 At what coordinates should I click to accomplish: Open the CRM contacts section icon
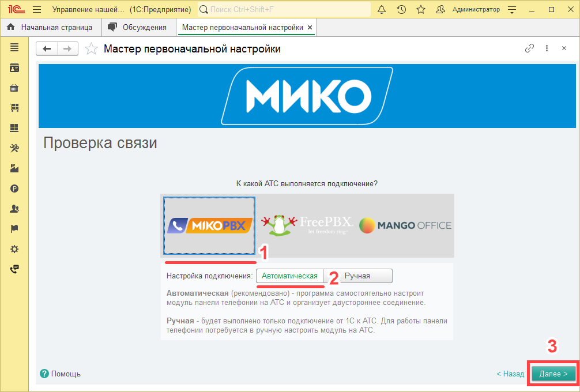(14, 67)
